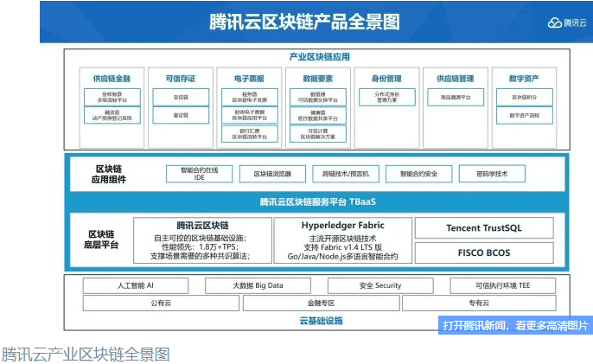Click the 大数据 Big Data box
Viewport: 593px width, 364px height.
(x=258, y=285)
